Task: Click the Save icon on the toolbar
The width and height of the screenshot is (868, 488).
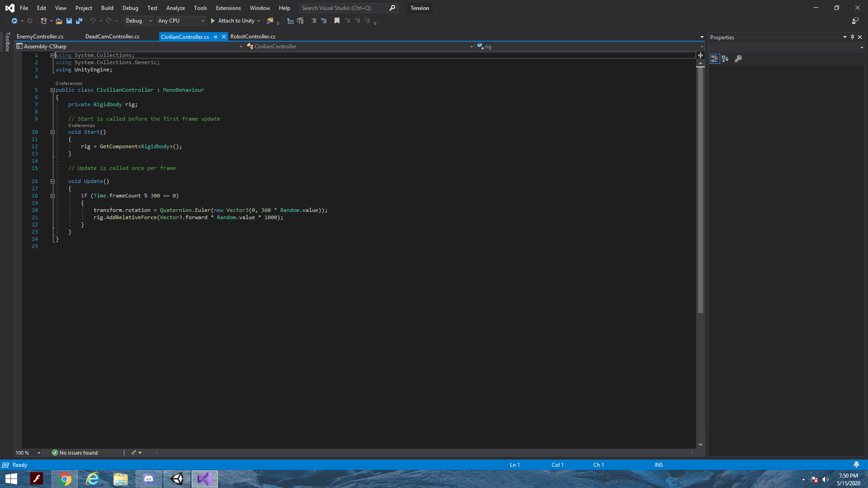Action: coord(69,21)
